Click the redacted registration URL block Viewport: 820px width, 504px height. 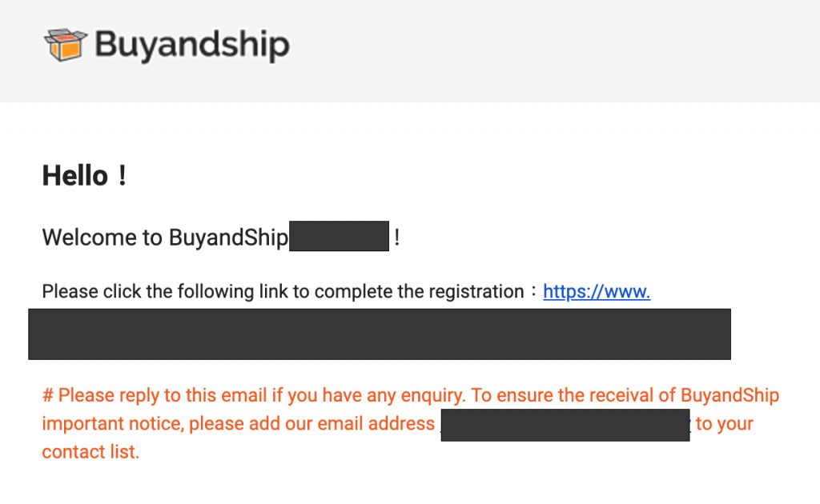[379, 334]
